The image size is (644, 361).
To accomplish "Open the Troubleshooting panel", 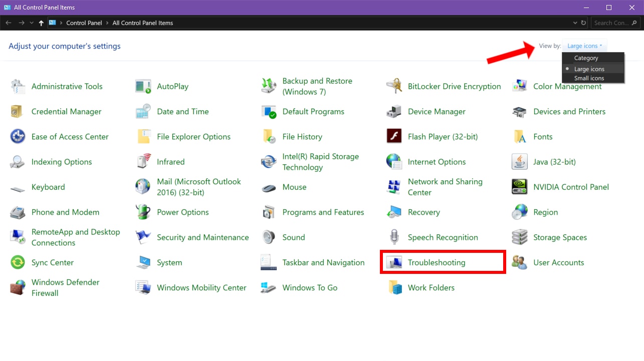I will click(437, 262).
